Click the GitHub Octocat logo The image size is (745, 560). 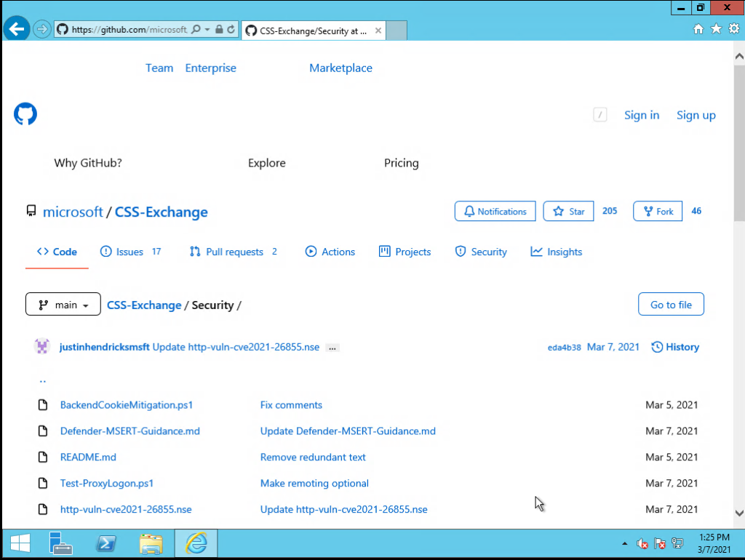tap(25, 114)
